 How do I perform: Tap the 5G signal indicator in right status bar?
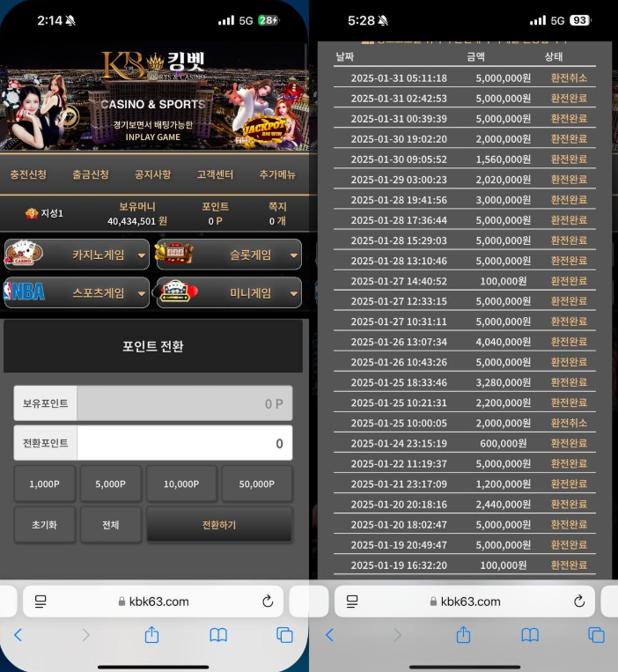pos(557,20)
